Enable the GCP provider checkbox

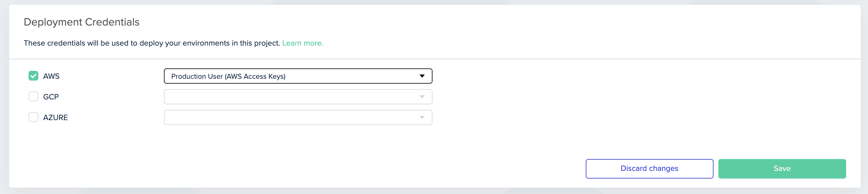(x=33, y=96)
